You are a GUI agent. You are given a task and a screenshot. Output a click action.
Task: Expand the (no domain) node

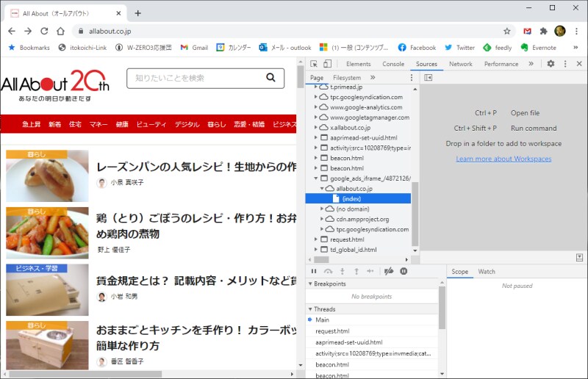tap(322, 209)
